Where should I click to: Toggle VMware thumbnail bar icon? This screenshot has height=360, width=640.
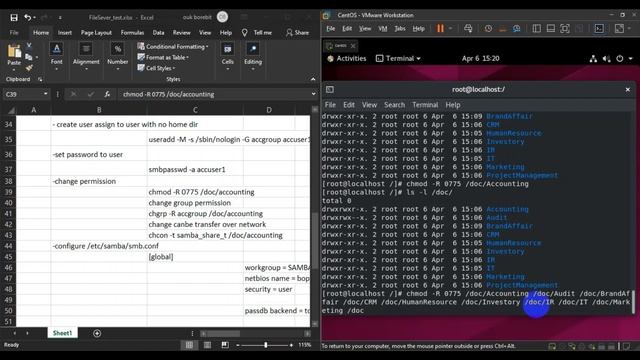[x=551, y=29]
